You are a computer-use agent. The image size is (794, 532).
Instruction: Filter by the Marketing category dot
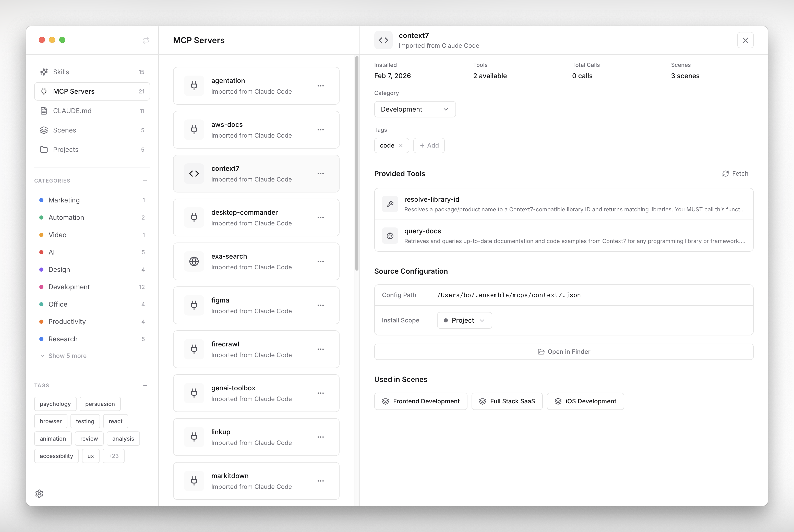point(41,200)
